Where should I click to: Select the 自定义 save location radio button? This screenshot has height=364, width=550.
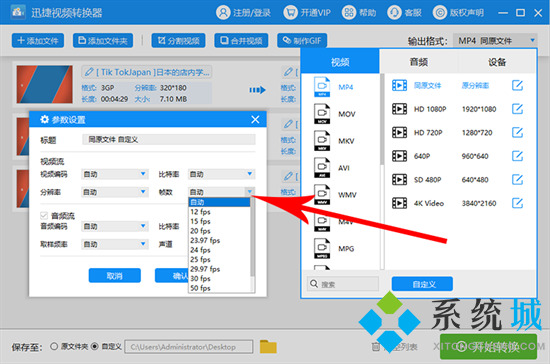click(95, 346)
